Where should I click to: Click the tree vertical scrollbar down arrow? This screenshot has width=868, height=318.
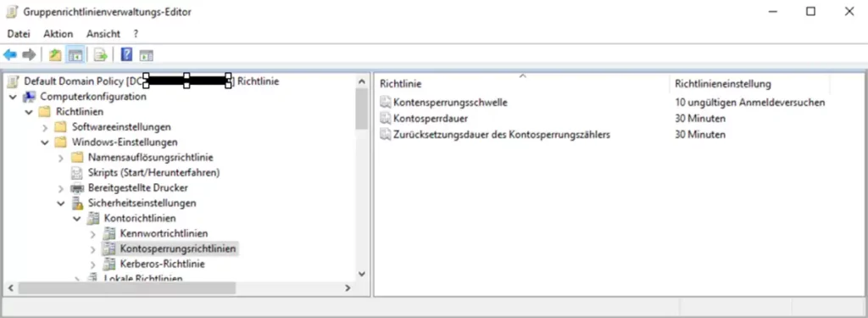362,274
